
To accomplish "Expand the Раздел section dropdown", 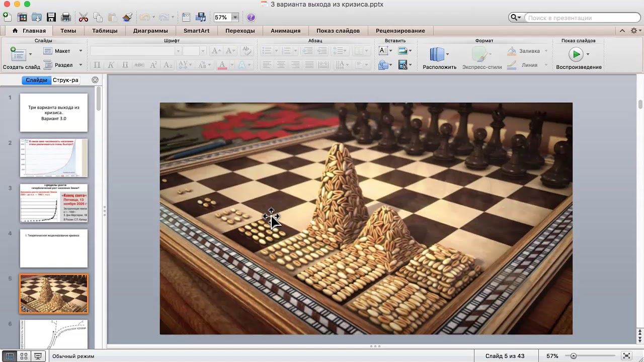I will tap(80, 65).
